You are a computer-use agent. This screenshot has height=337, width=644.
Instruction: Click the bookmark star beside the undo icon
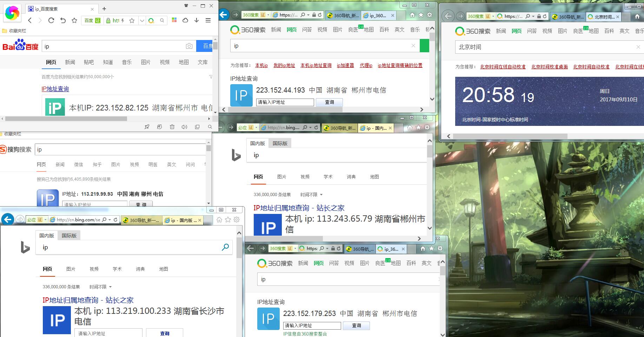[x=74, y=20]
